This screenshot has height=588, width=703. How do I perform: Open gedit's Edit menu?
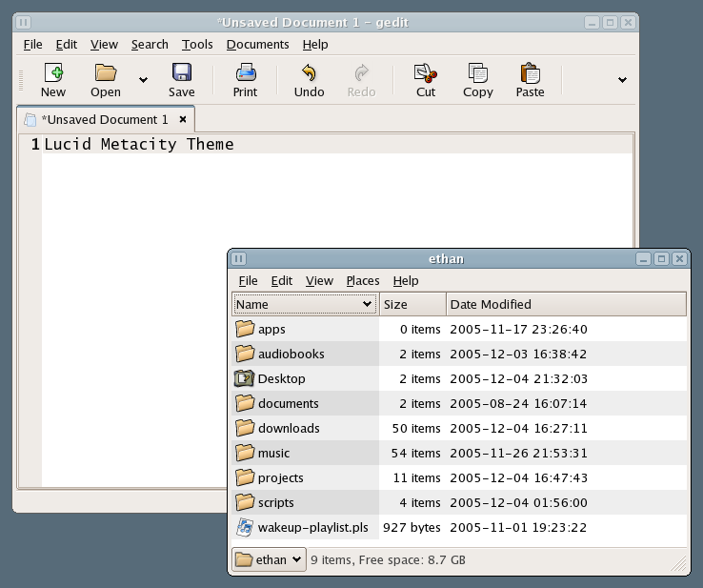click(x=67, y=45)
